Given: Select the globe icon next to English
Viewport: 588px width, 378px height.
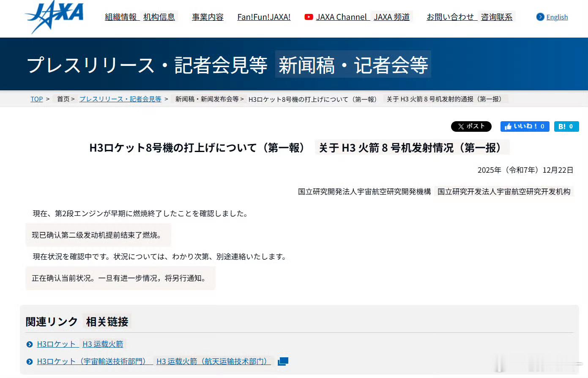Looking at the screenshot, I should pyautogui.click(x=540, y=17).
